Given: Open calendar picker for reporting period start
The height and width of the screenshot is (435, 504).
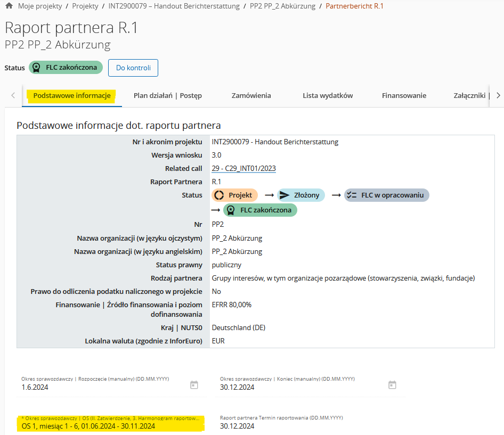Looking at the screenshot, I should (x=194, y=385).
